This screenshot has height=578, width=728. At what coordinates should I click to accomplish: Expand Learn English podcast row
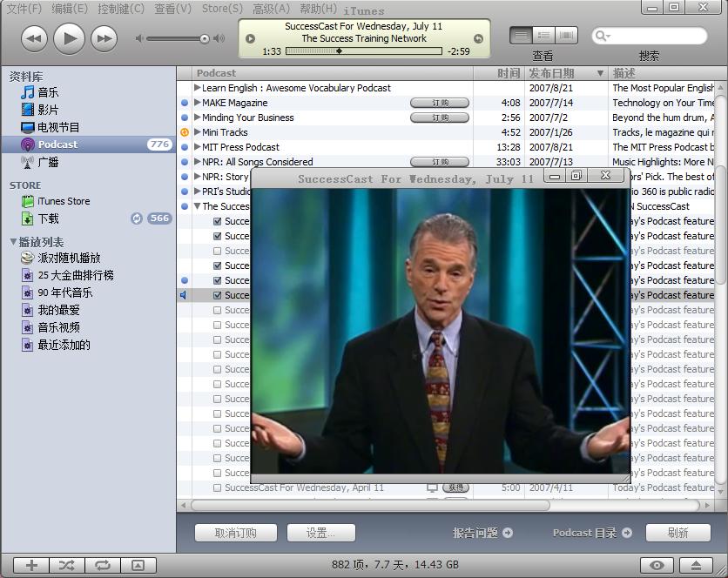[198, 87]
